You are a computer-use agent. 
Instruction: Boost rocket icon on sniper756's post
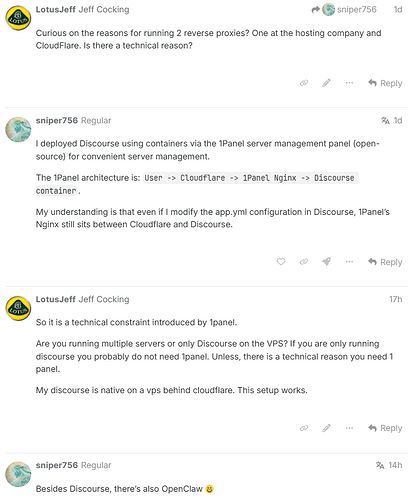(326, 262)
